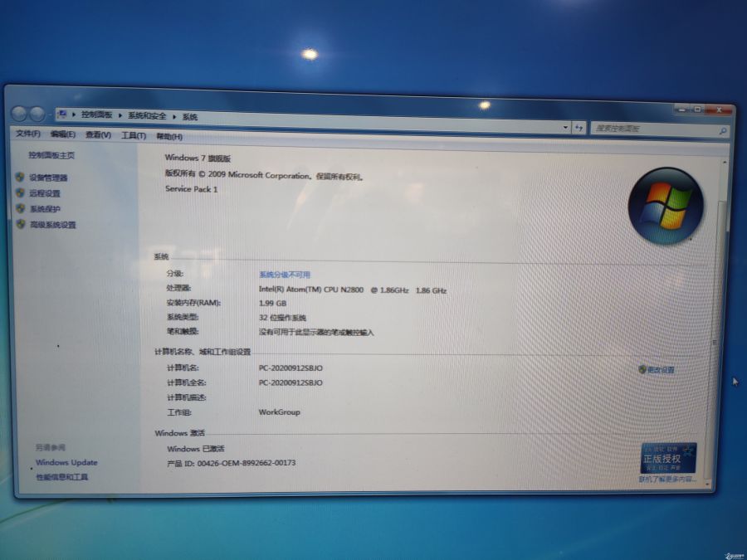Image resolution: width=747 pixels, height=560 pixels.
Task: Click the "Service Pack 1" text
Action: tap(192, 189)
